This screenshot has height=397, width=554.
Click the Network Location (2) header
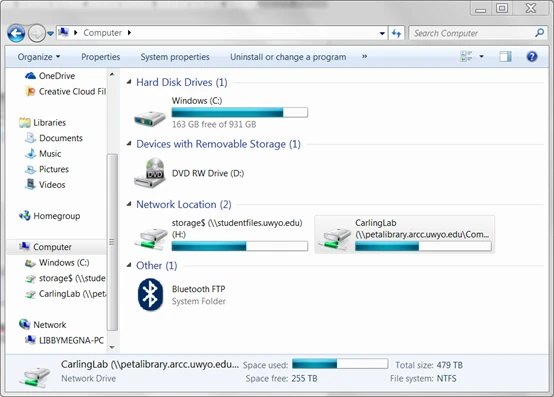point(184,204)
